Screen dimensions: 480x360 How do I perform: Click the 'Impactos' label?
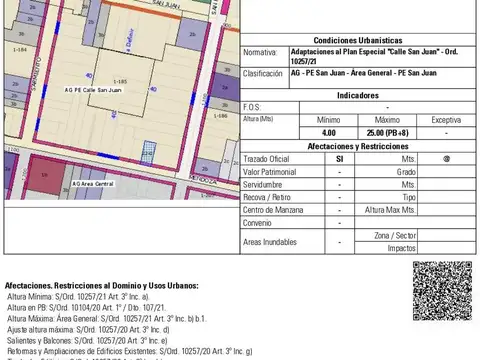click(x=402, y=248)
